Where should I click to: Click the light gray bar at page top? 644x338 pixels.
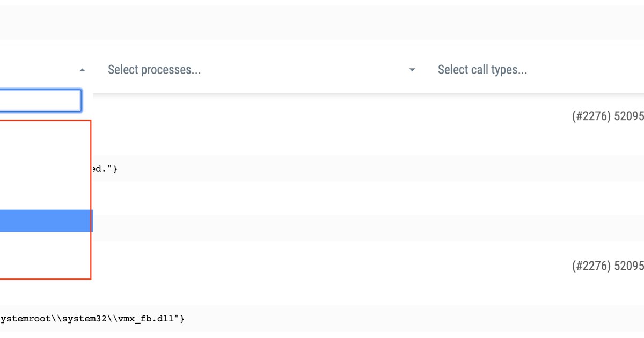pos(322,23)
